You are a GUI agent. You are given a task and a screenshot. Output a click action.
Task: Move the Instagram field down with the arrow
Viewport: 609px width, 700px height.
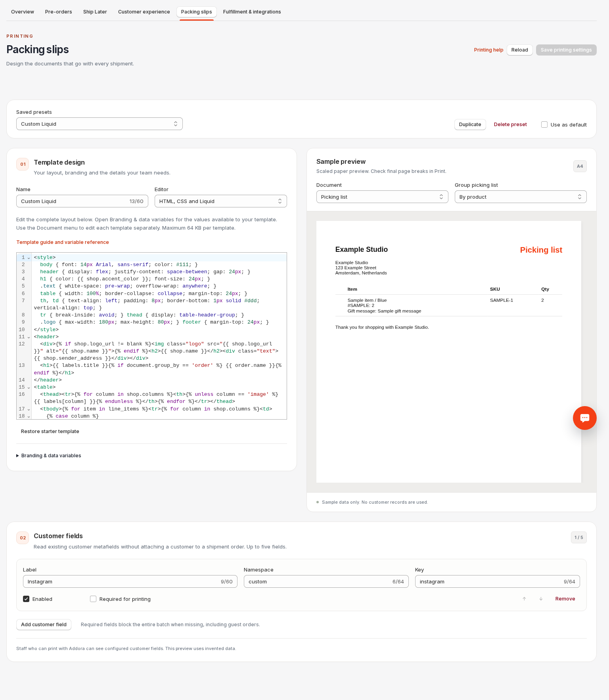click(541, 599)
